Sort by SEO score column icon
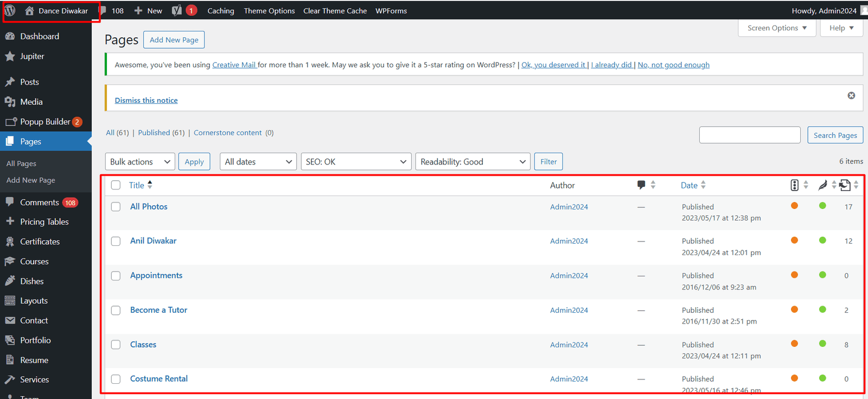Image resolution: width=868 pixels, height=399 pixels. 794,185
